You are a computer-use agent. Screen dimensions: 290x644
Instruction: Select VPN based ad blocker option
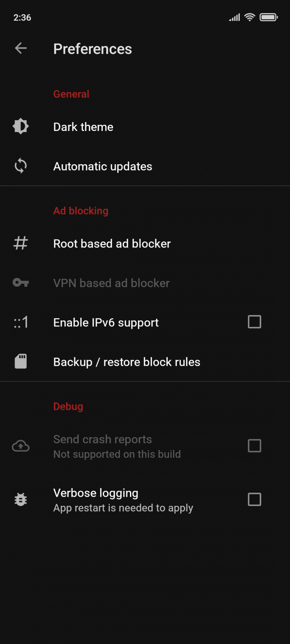click(111, 283)
